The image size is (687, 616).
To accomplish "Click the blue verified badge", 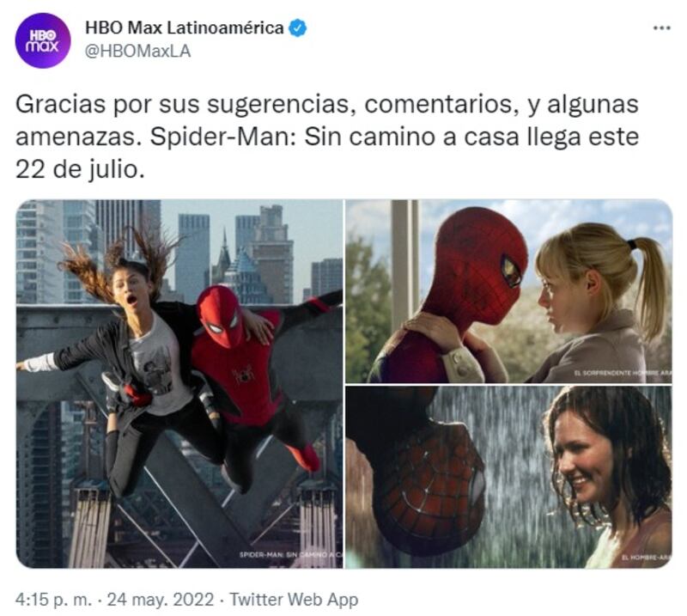I will tap(298, 28).
